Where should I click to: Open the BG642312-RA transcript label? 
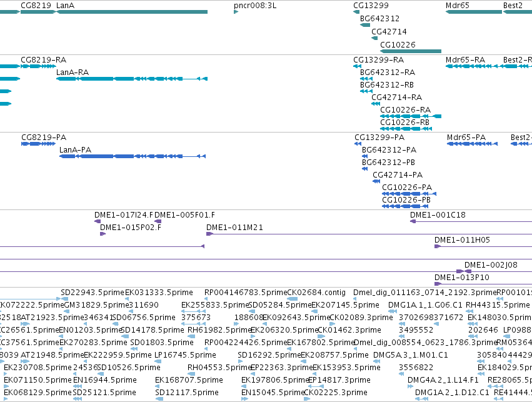388,73
